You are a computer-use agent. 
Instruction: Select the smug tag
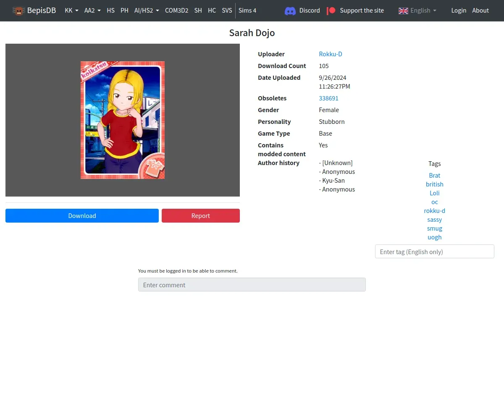click(x=435, y=228)
